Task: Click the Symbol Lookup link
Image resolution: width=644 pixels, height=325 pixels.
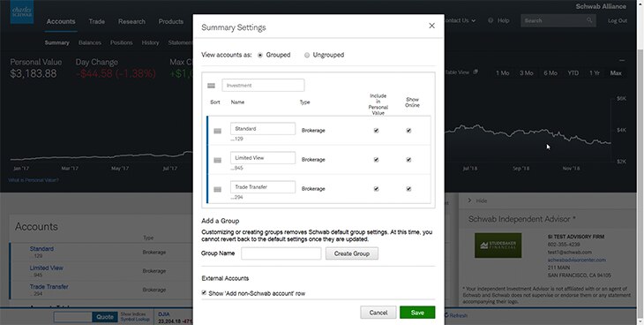Action: pos(135,319)
